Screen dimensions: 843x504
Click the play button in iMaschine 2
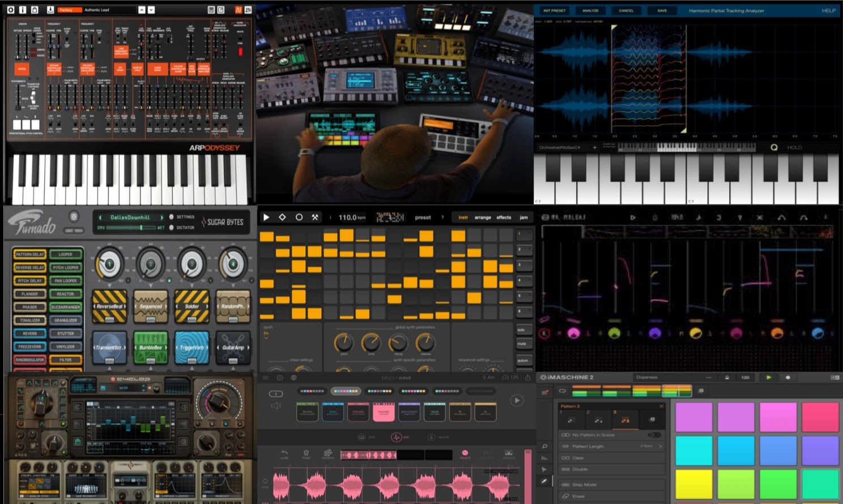768,377
